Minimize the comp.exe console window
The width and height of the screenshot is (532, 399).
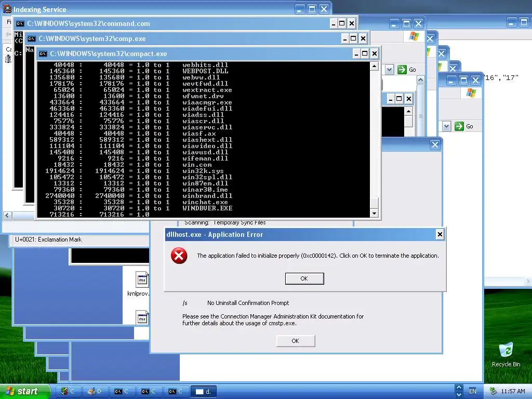pos(345,38)
